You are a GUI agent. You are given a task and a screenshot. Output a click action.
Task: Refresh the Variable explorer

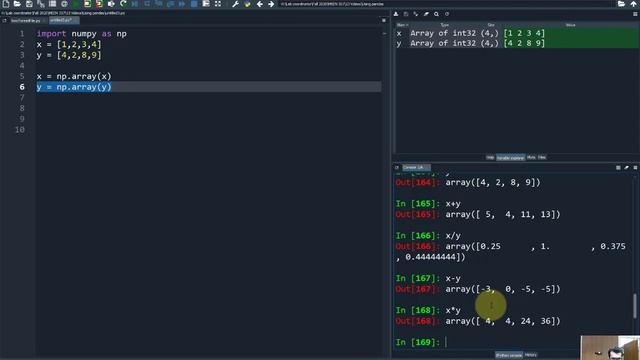(x=447, y=14)
